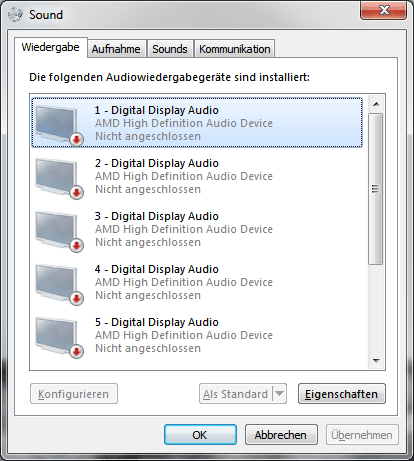Screen dimensions: 414x461
Task: Select the 1 - Digital Display Audio monitor icon
Action: [59, 125]
